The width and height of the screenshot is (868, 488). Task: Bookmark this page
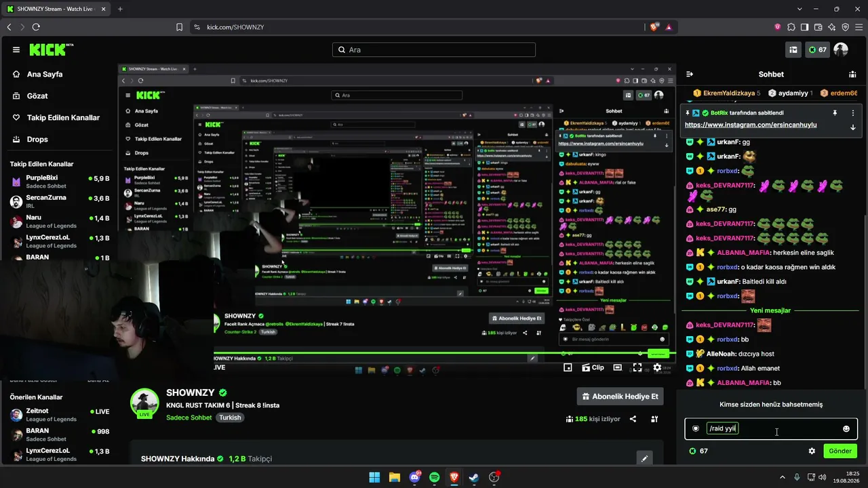[x=179, y=27]
